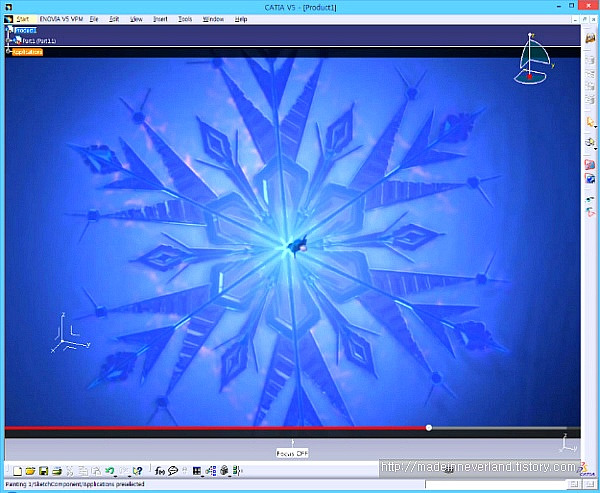Screen dimensions: 600x493
Task: Open the Manipulation tool dropdown arrow
Action: 595,147
